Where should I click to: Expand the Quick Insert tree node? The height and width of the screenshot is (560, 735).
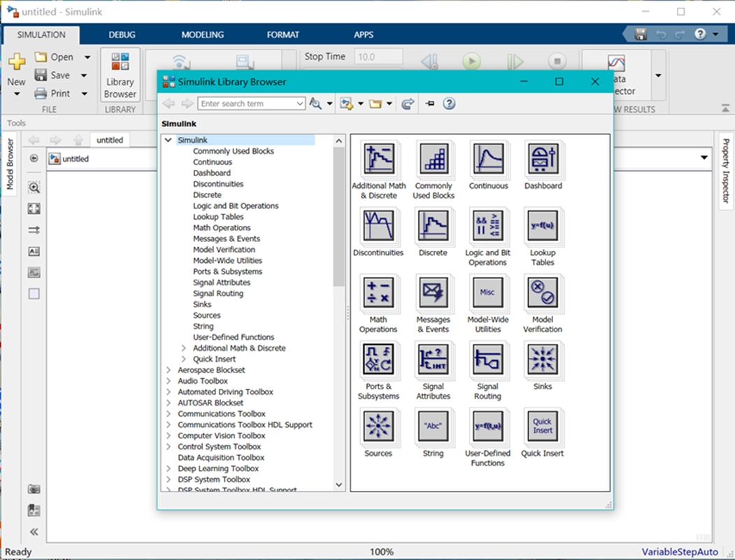183,359
